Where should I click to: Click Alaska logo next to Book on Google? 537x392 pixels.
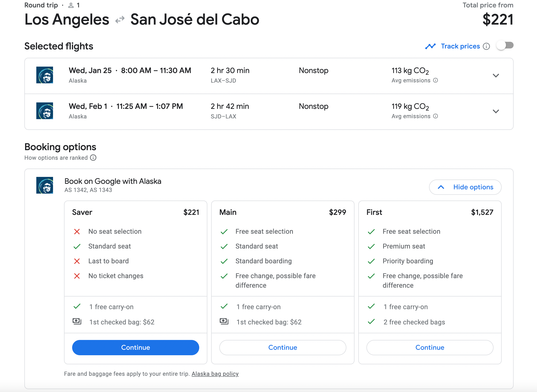tap(45, 185)
